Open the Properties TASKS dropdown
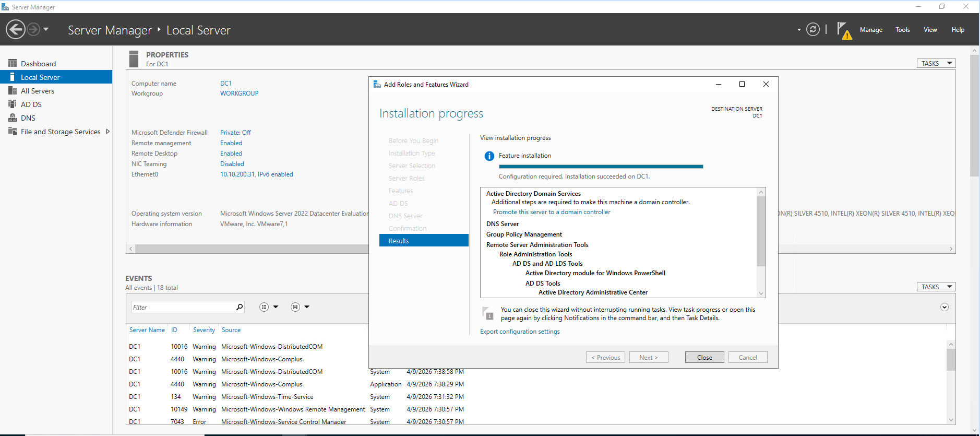The image size is (980, 436). pos(936,63)
